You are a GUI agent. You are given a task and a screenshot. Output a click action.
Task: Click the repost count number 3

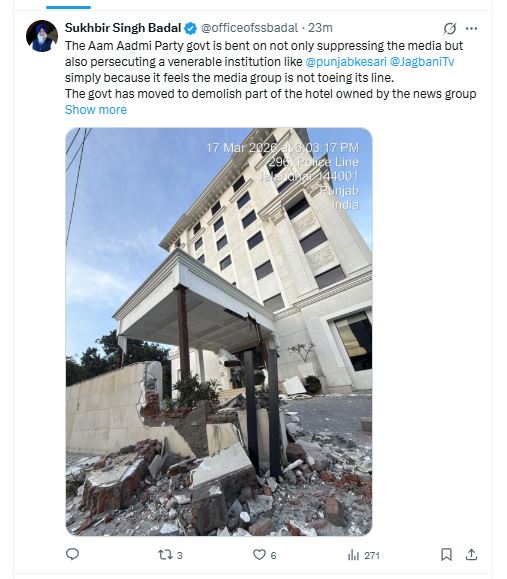click(179, 555)
